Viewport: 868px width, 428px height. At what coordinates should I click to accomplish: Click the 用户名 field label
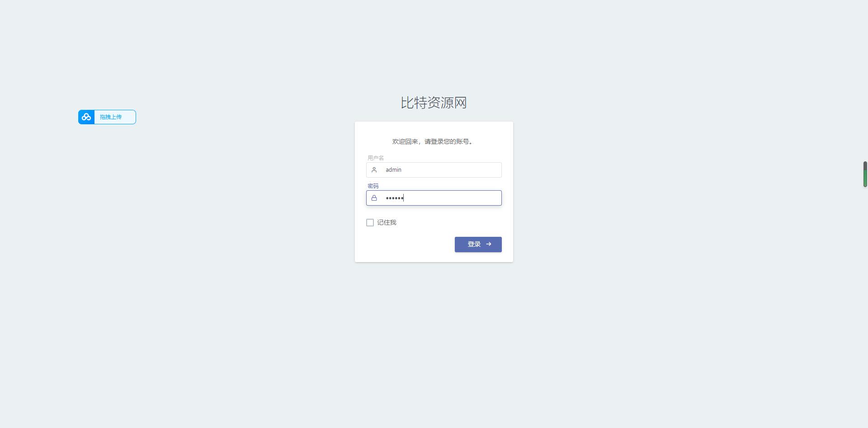coord(376,158)
